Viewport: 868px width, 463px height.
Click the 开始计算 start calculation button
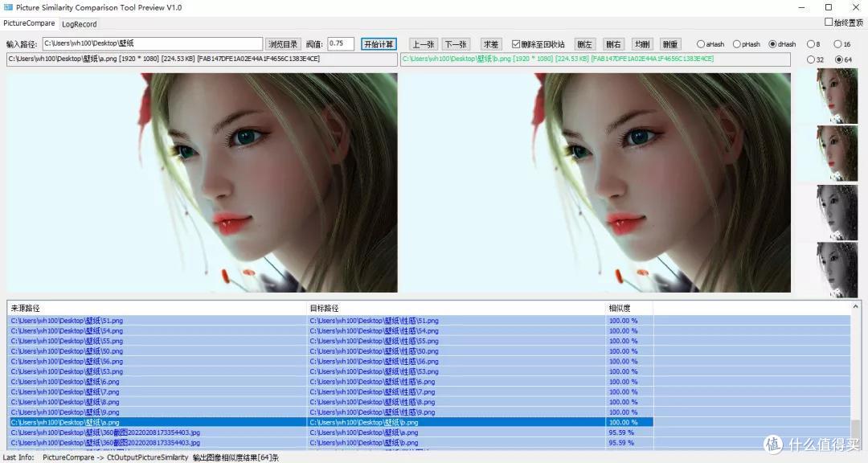(x=379, y=43)
